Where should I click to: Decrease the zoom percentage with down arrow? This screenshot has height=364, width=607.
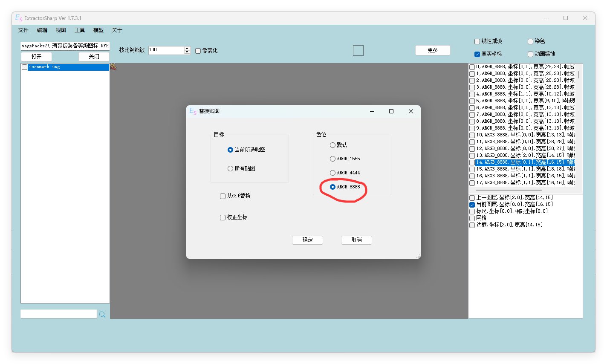187,52
